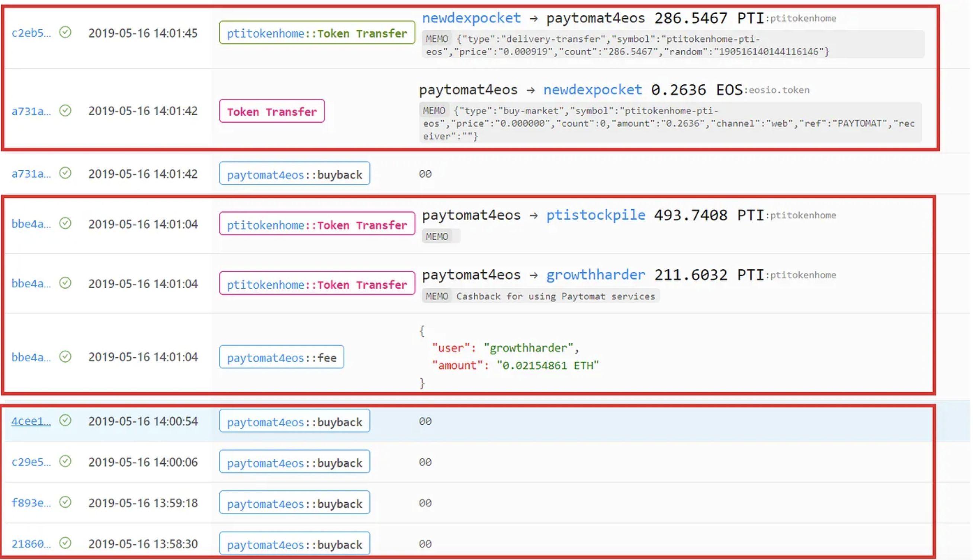Image resolution: width=973 pixels, height=560 pixels.
Task: Open growthharder account link in 211.6032 PTI transfer
Action: tap(596, 275)
